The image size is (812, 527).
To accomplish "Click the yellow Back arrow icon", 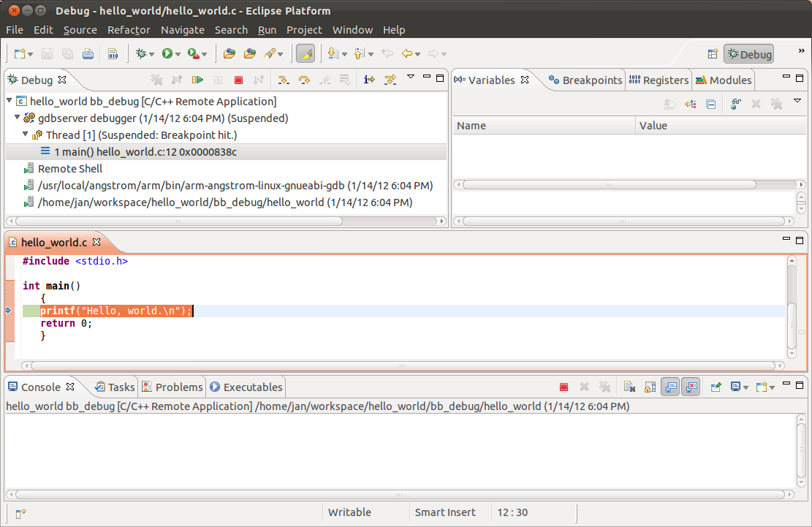I will click(x=407, y=53).
